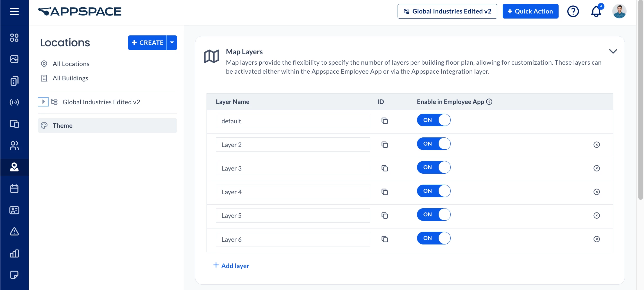The height and width of the screenshot is (290, 644).
Task: Toggle off Layer 4 in Employee App
Action: tap(434, 191)
